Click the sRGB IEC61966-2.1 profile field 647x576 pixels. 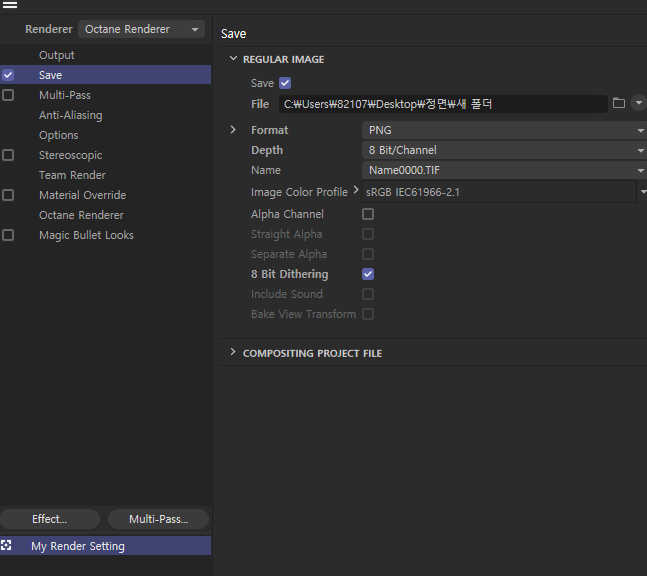(498, 192)
